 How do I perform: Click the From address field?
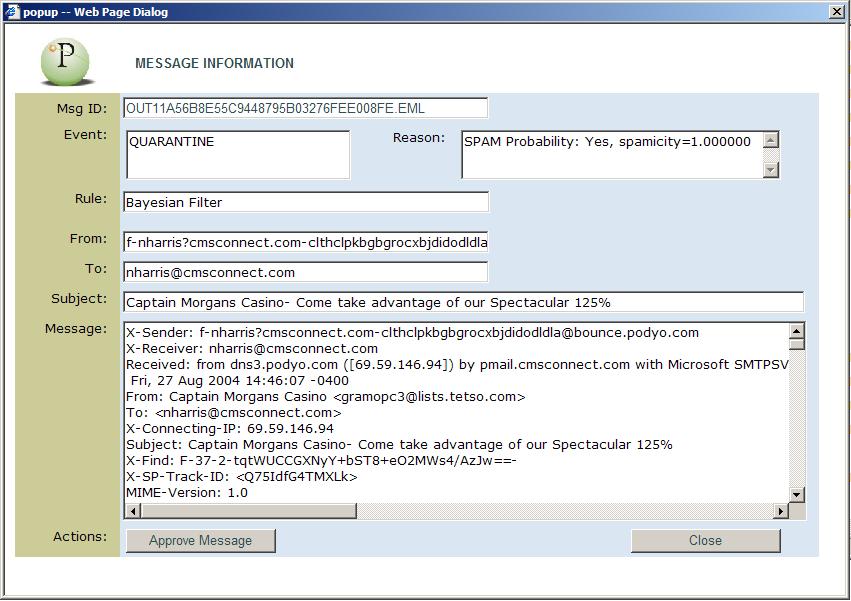click(306, 242)
